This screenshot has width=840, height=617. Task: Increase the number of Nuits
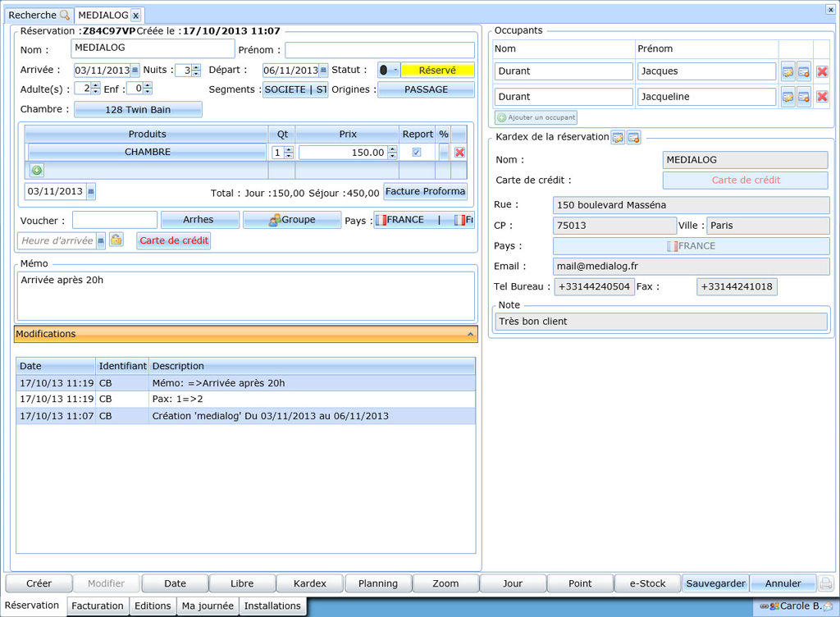(196, 67)
